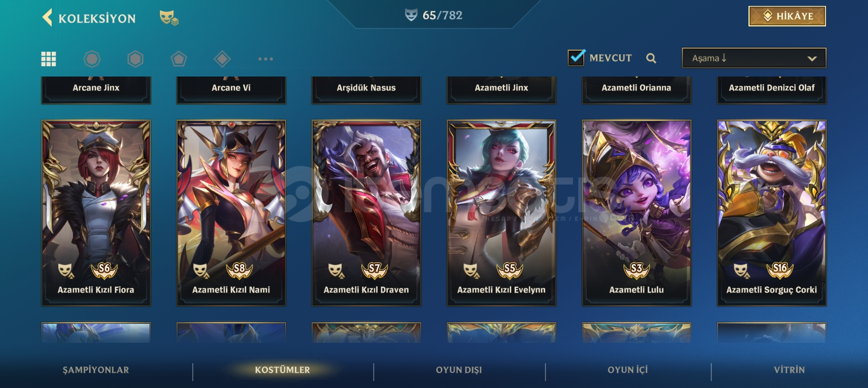
Task: Switch to the Oyun Dışı tab
Action: (x=459, y=370)
